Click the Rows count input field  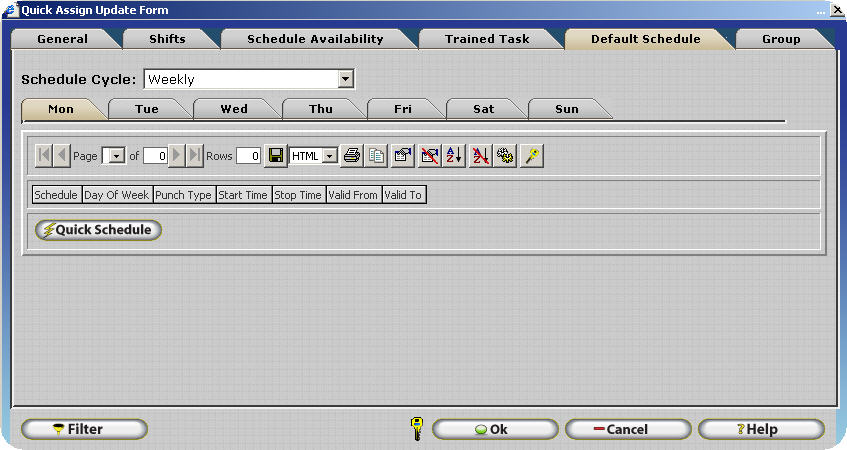tap(249, 156)
